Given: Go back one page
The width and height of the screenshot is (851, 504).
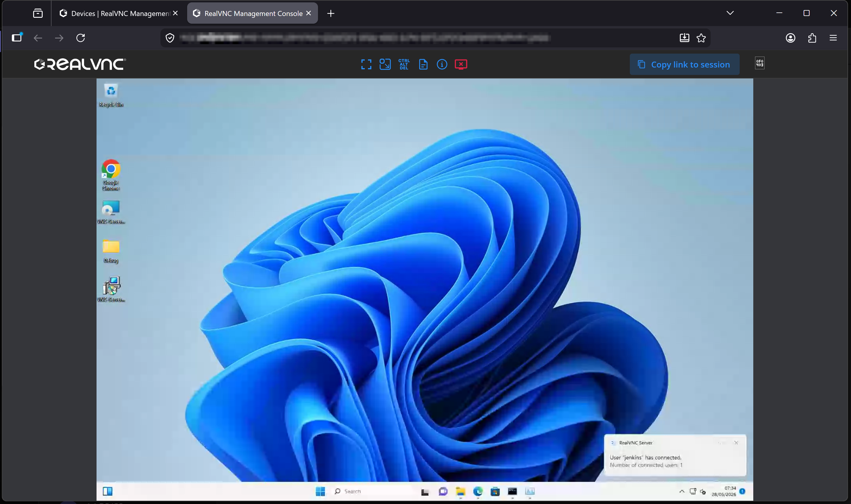Looking at the screenshot, I should [x=38, y=38].
